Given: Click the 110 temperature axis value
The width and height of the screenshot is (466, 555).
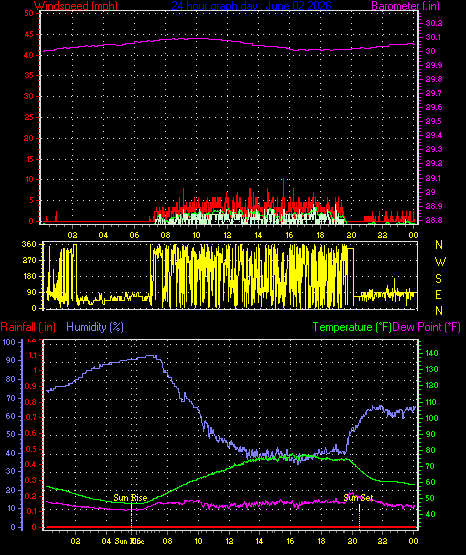Looking at the screenshot, I should pos(431,402).
